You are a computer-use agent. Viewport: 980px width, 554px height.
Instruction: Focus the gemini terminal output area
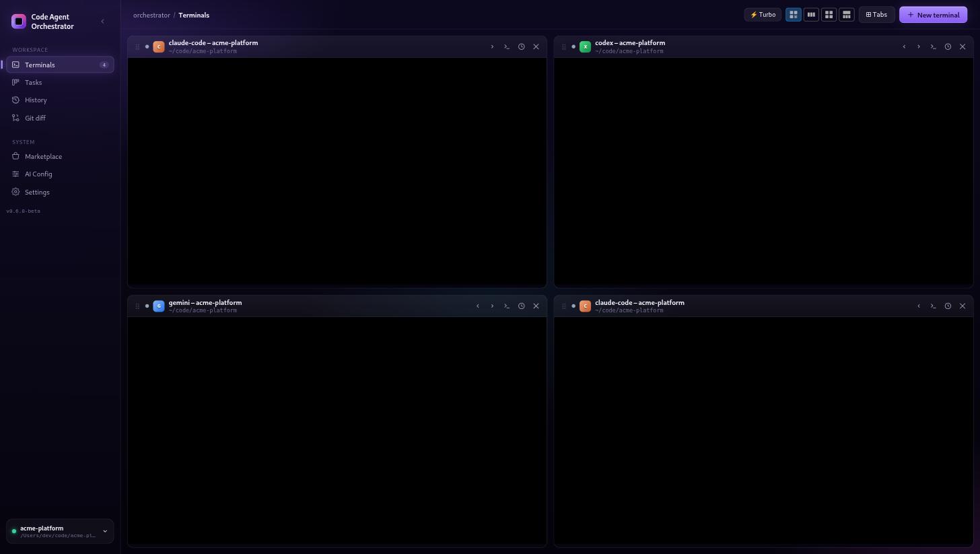coord(337,431)
